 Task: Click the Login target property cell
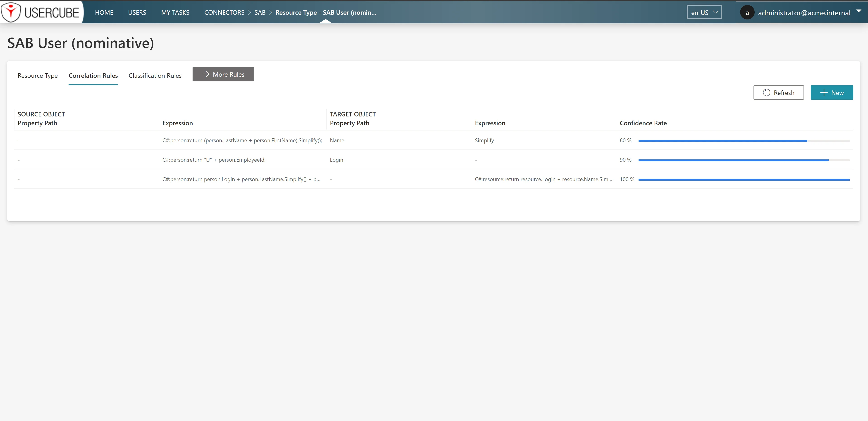[x=336, y=160]
